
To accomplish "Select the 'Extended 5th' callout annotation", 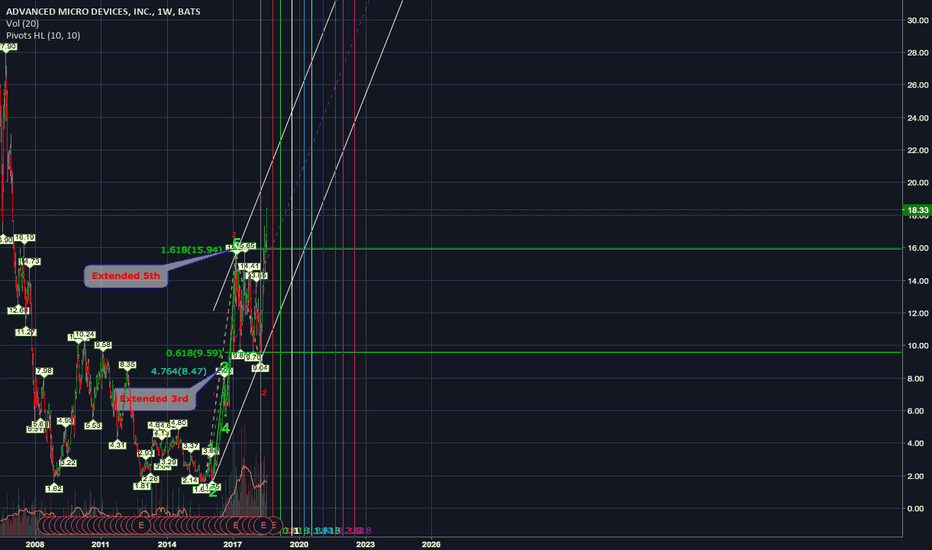I will [x=125, y=276].
